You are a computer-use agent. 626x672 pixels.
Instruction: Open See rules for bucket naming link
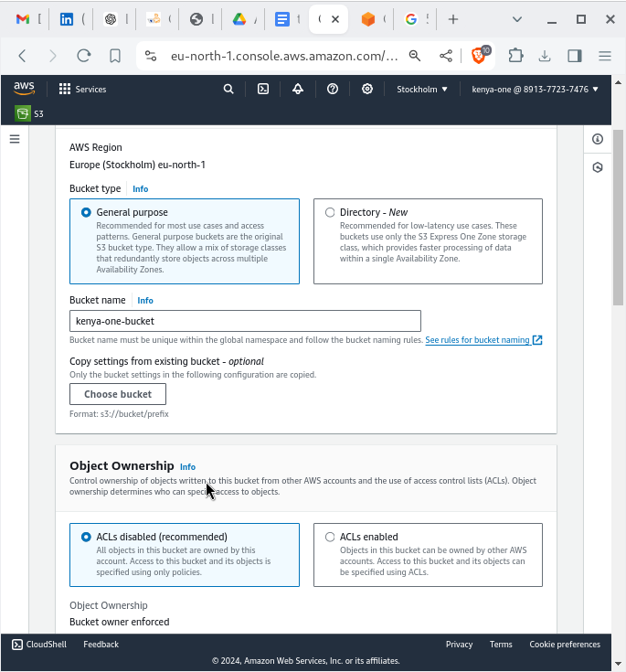tap(477, 340)
